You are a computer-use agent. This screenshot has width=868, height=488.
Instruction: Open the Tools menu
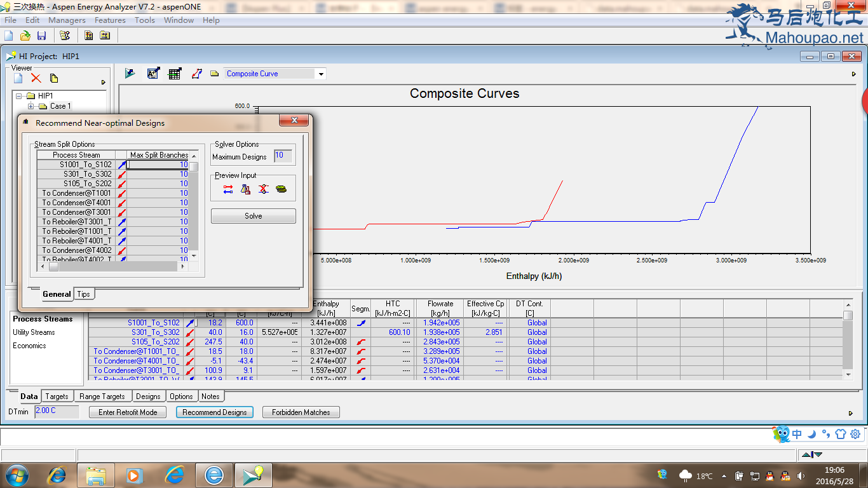pos(144,20)
